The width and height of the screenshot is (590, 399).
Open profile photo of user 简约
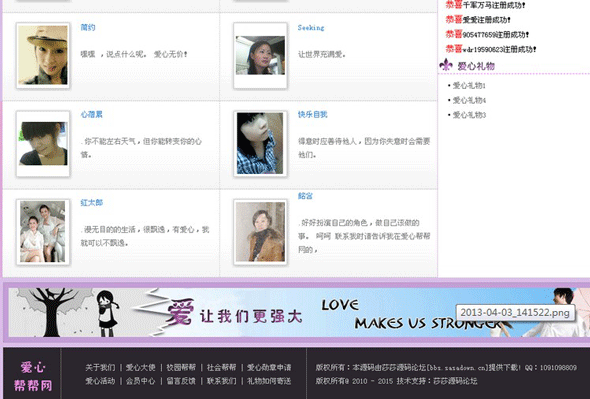tap(43, 55)
